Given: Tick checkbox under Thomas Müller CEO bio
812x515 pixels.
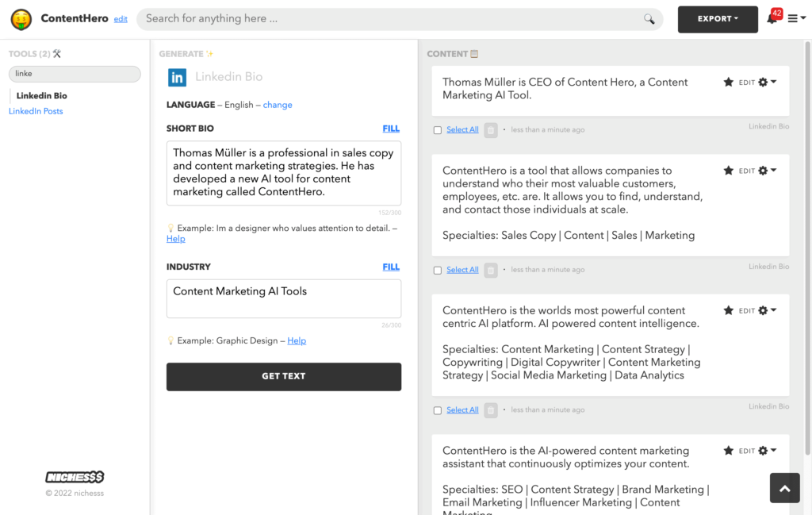Looking at the screenshot, I should 438,130.
